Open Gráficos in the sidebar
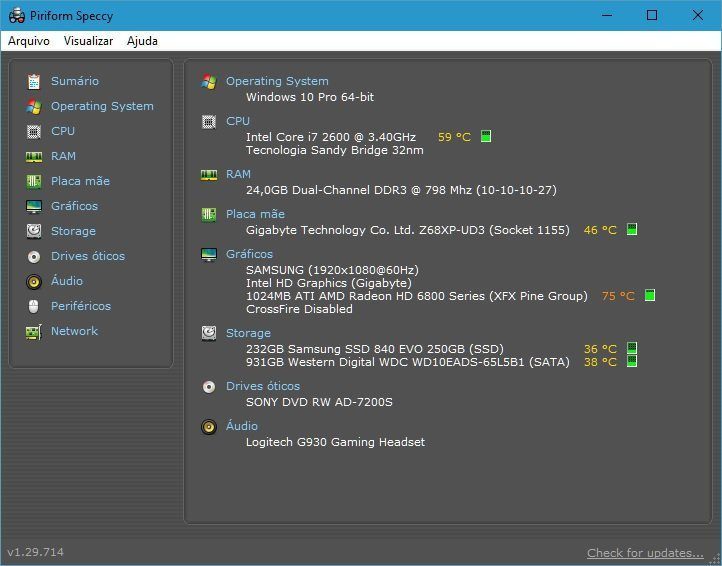Screen dimensions: 722x566 (x=74, y=206)
